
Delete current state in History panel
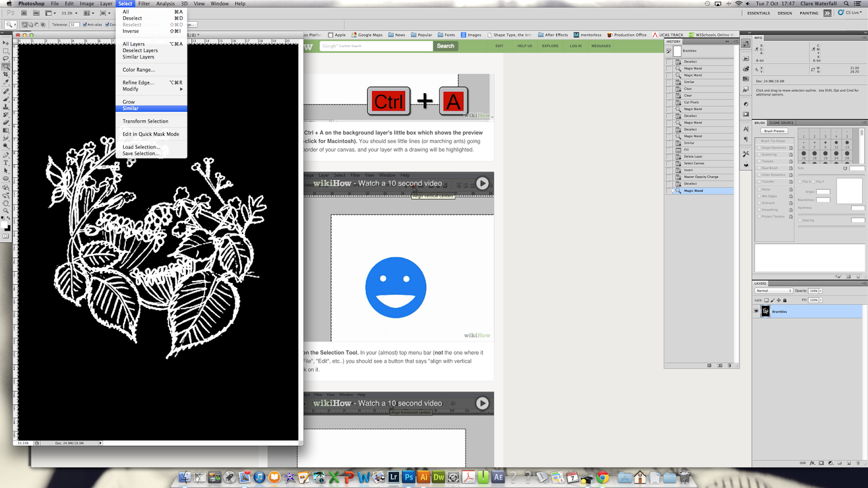click(730, 365)
